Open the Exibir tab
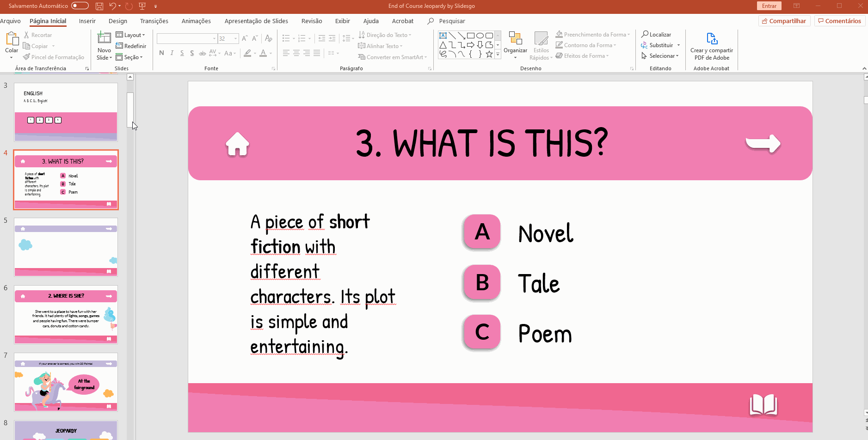This screenshot has width=868, height=440. tap(343, 21)
